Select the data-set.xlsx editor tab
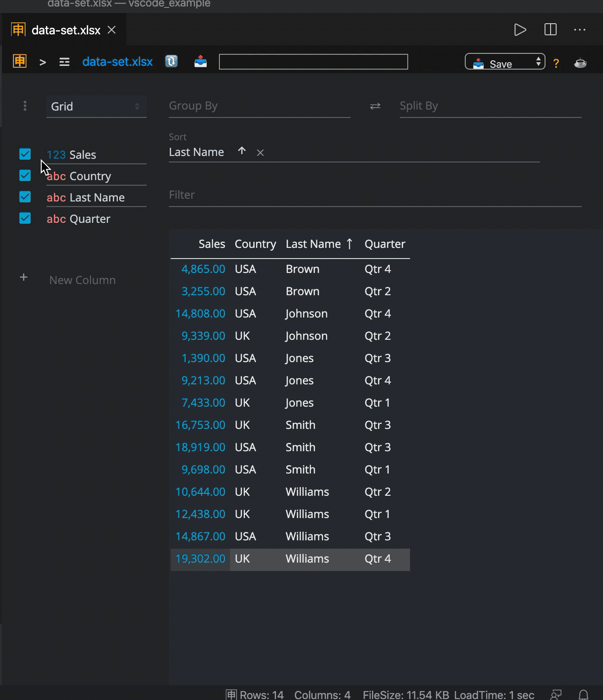603x700 pixels. [66, 30]
